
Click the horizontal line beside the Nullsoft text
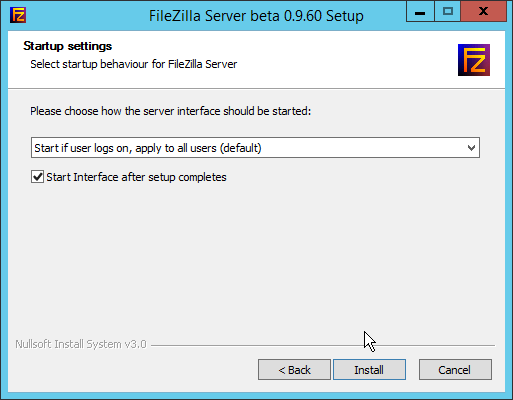pyautogui.click(x=323, y=345)
